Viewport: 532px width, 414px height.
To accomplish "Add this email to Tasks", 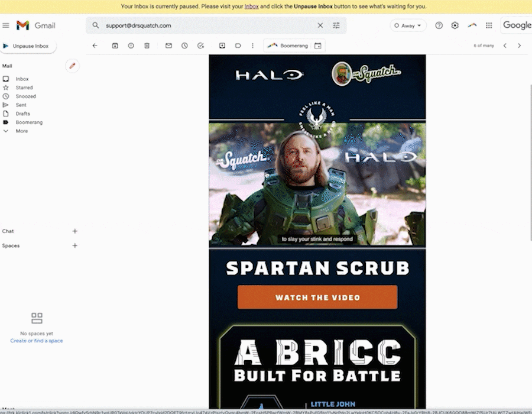I will point(200,46).
